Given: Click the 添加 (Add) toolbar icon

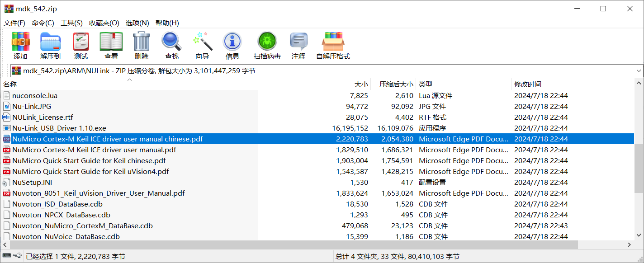Looking at the screenshot, I should tap(20, 42).
